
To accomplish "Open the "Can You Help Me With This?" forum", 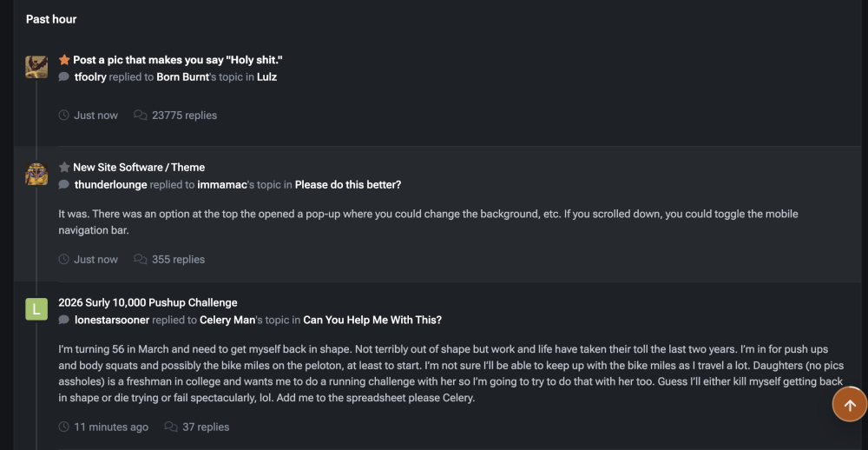I will click(372, 321).
